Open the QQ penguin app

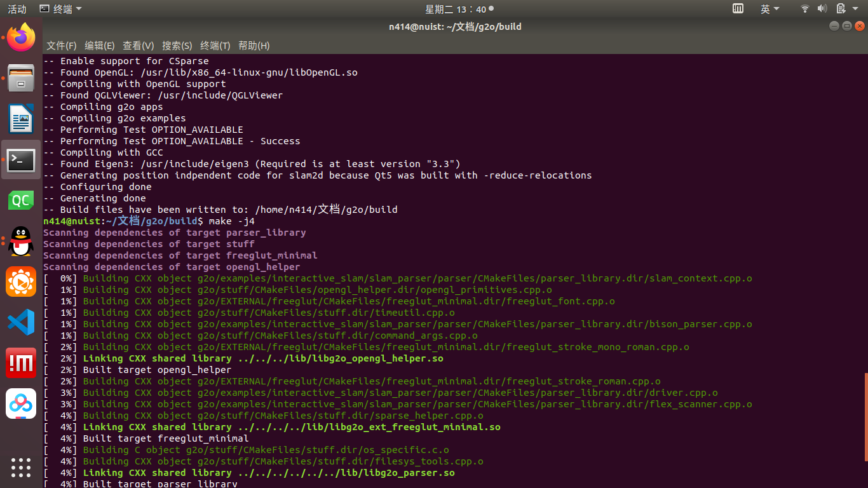[21, 241]
